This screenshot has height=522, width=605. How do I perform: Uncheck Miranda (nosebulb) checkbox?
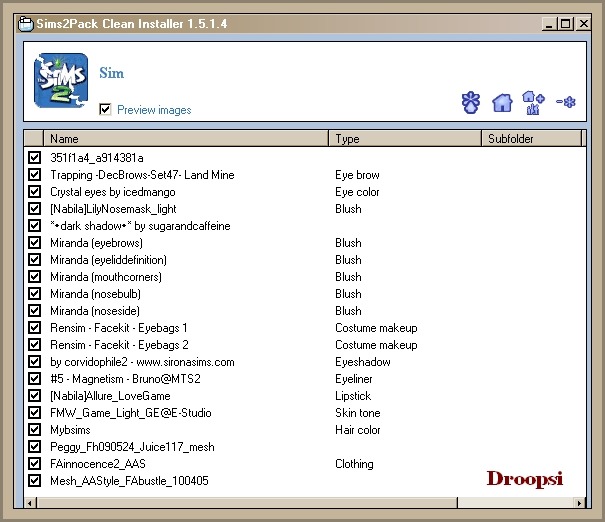[34, 294]
